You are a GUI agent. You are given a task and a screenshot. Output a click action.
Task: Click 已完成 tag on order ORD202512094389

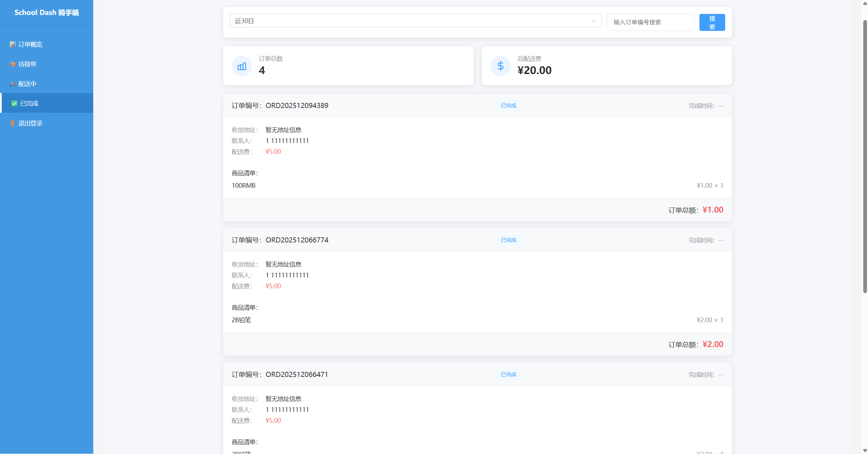click(508, 106)
